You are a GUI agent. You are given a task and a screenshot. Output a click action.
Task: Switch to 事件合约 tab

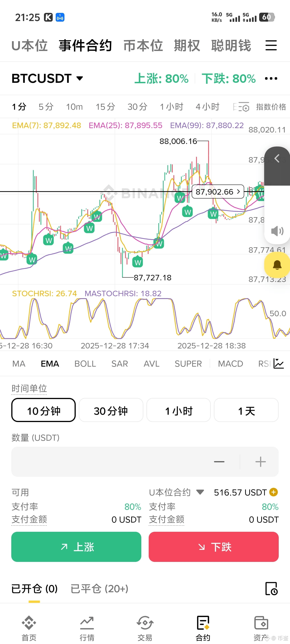(85, 46)
